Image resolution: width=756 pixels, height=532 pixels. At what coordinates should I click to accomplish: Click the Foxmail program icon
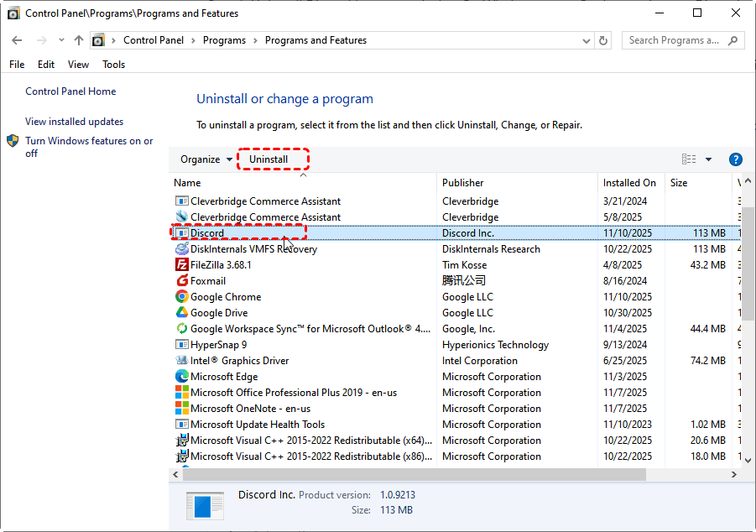coord(182,281)
